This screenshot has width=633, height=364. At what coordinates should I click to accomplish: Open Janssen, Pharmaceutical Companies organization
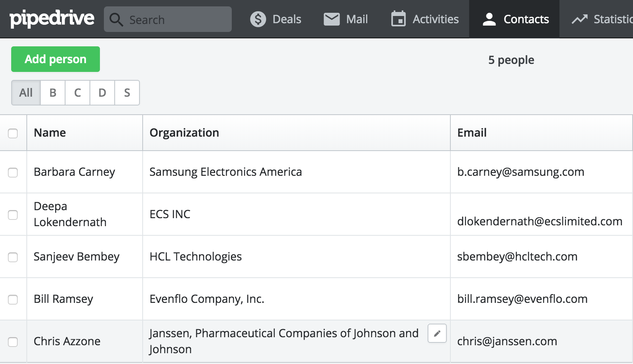coord(284,341)
